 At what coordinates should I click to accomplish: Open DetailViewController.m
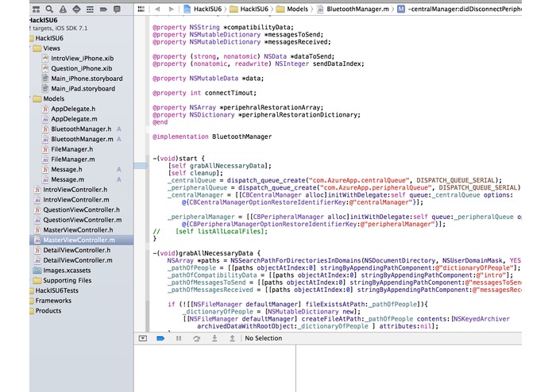pyautogui.click(x=73, y=260)
